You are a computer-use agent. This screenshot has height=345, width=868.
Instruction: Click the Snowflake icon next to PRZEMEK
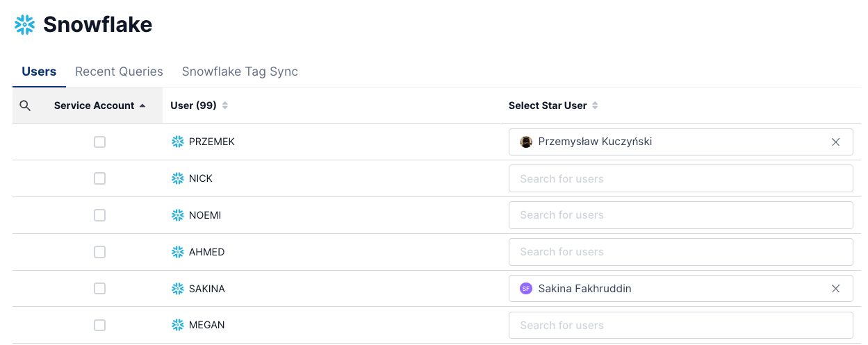[178, 142]
